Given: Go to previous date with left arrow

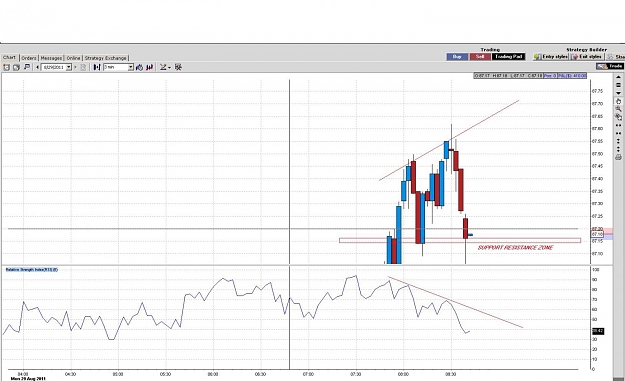Looking at the screenshot, I should tap(37, 67).
